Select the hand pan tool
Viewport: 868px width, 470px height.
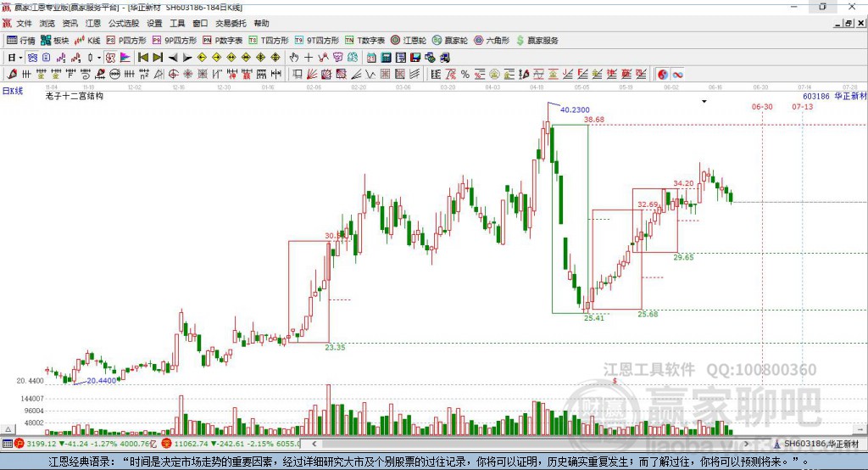(x=294, y=57)
